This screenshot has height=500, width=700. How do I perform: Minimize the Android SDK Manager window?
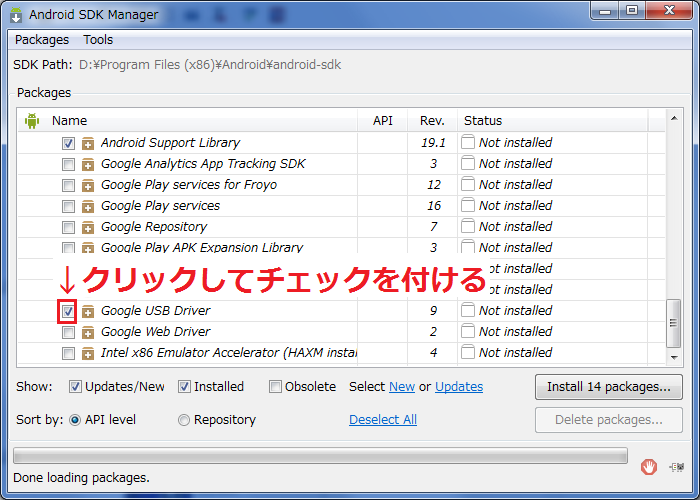[x=605, y=11]
